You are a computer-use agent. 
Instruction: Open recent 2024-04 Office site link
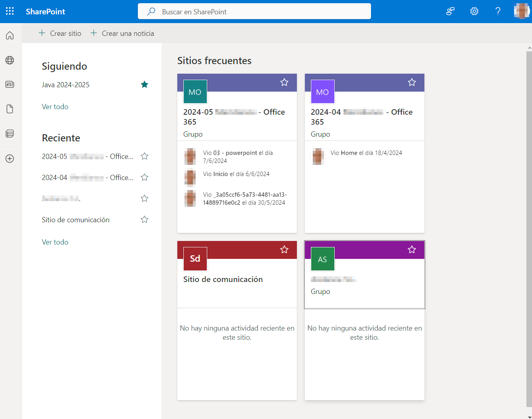[x=88, y=177]
